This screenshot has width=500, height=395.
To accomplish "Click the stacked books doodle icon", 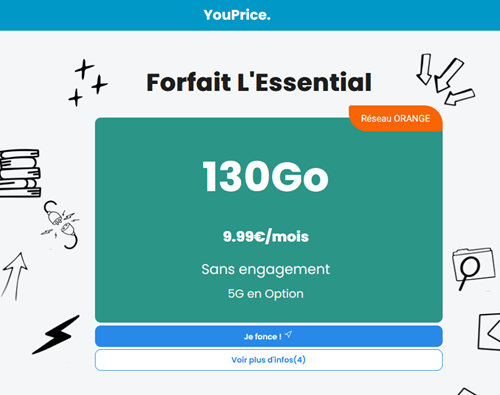I will (x=20, y=173).
